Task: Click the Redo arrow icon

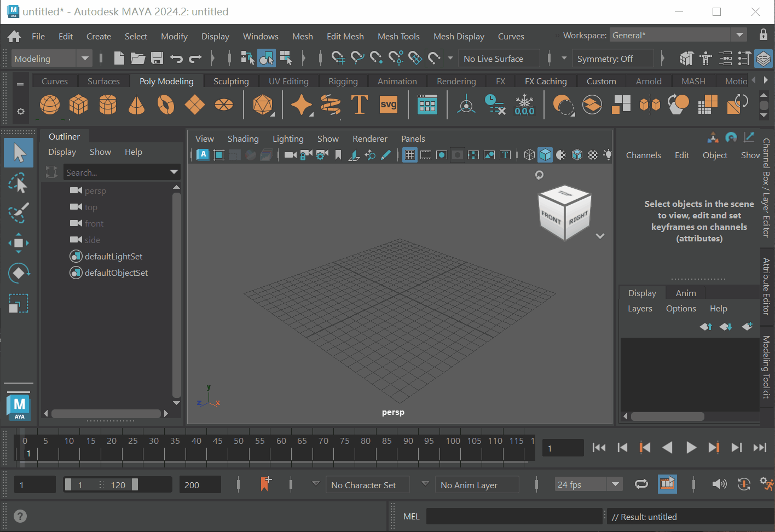Action: (x=195, y=58)
